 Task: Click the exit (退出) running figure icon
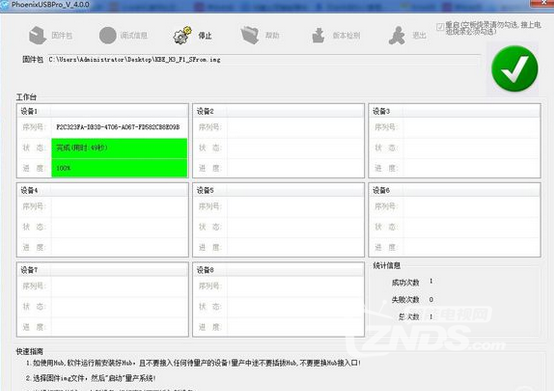click(397, 35)
